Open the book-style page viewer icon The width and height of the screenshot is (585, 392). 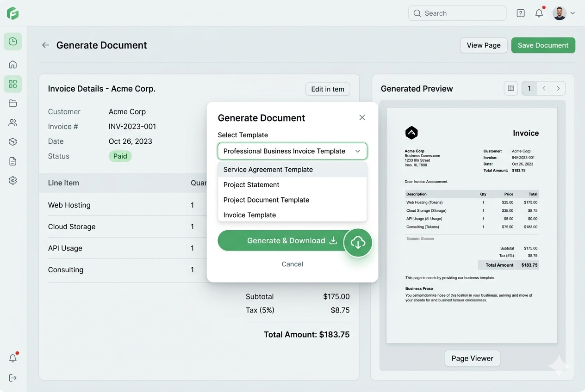point(510,88)
